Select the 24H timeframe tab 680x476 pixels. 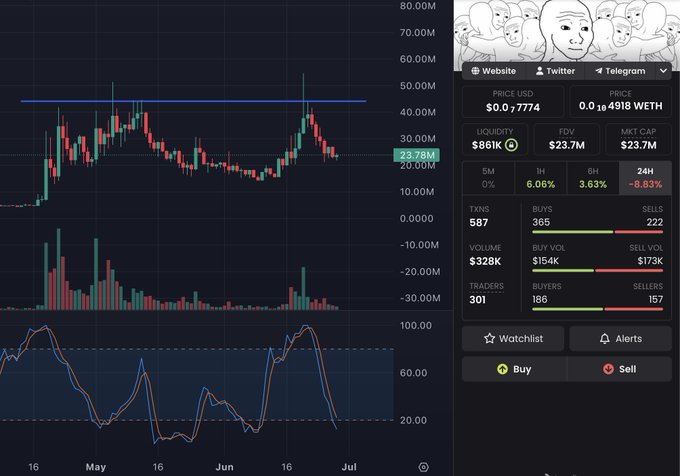645,178
